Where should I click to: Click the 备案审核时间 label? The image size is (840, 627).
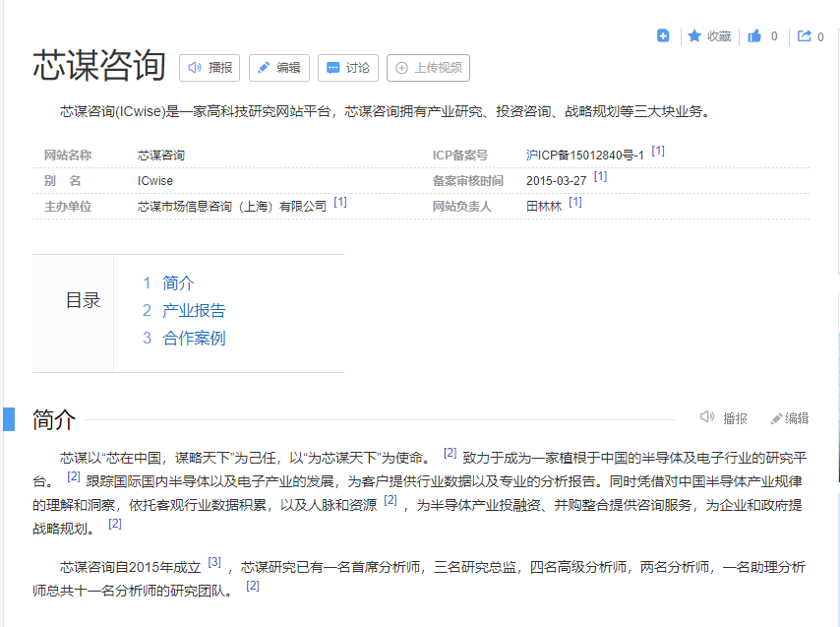(x=467, y=181)
